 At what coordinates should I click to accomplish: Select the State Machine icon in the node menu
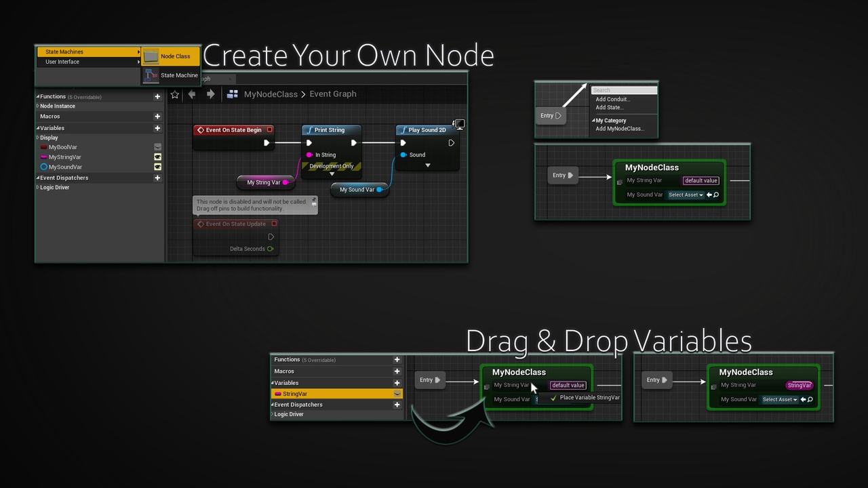pos(151,75)
